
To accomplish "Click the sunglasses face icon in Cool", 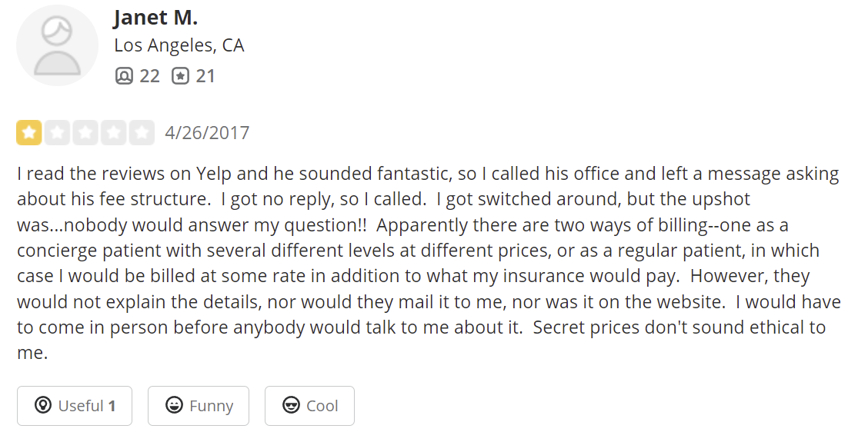I will pyautogui.click(x=291, y=406).
